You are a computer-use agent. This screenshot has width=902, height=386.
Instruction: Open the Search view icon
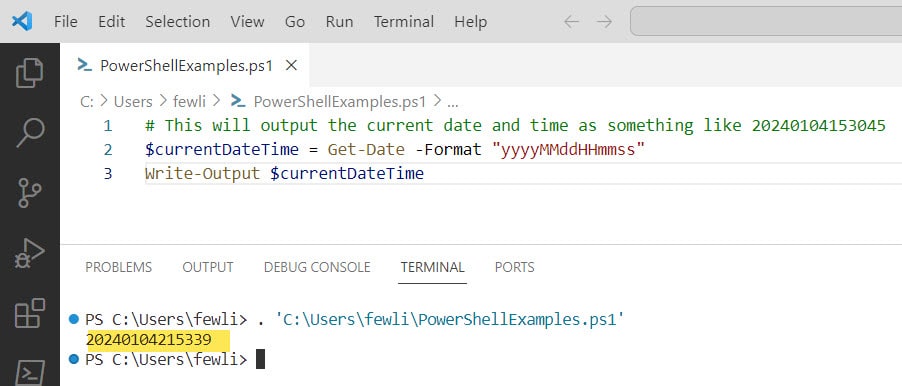[29, 133]
